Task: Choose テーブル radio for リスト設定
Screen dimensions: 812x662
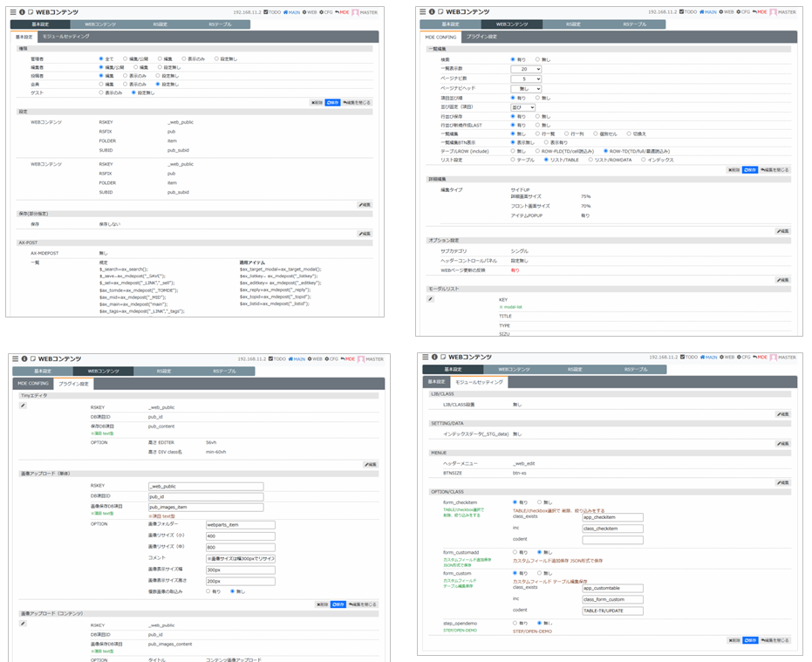Action: [513, 160]
